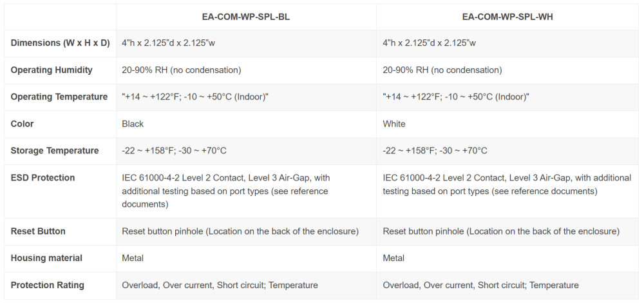Image resolution: width=644 pixels, height=303 pixels.
Task: Select BL model's dimensions value text
Action: [x=168, y=43]
